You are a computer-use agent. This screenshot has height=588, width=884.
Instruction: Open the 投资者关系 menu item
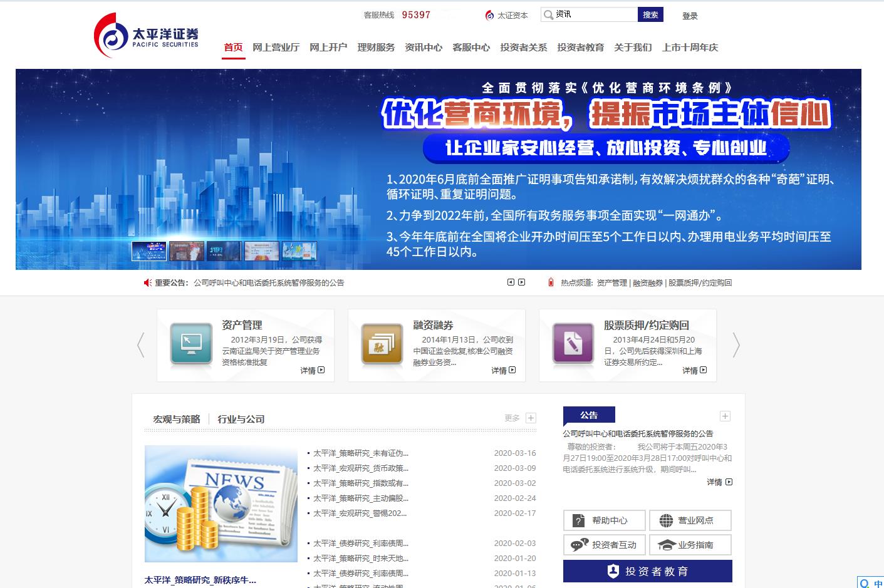pyautogui.click(x=523, y=47)
